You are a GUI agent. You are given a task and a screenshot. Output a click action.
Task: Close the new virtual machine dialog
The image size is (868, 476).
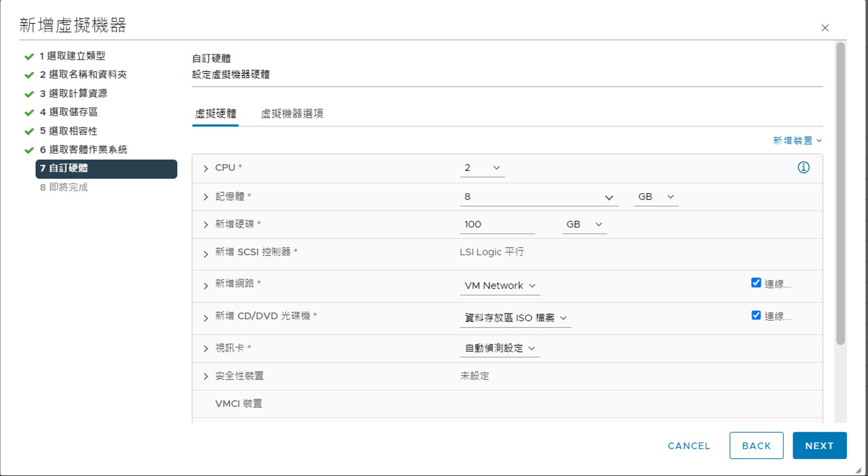coord(825,28)
